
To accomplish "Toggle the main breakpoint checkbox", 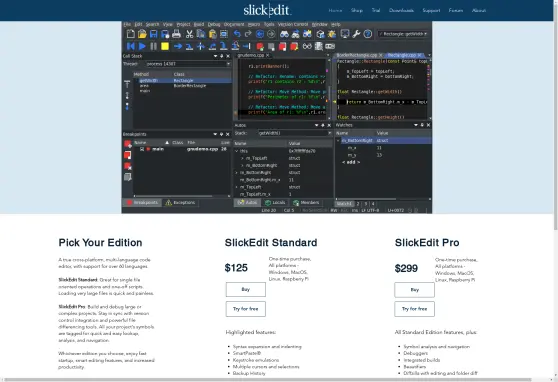I will click(x=142, y=149).
